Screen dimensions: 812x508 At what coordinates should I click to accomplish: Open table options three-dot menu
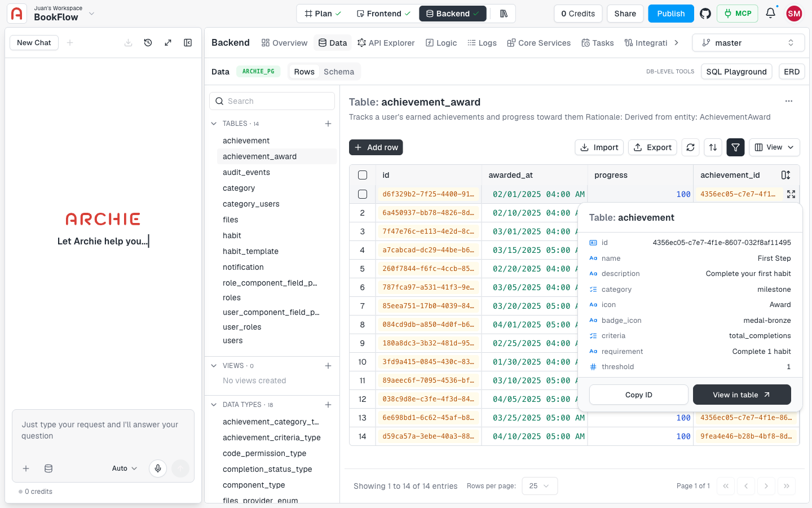pyautogui.click(x=789, y=101)
